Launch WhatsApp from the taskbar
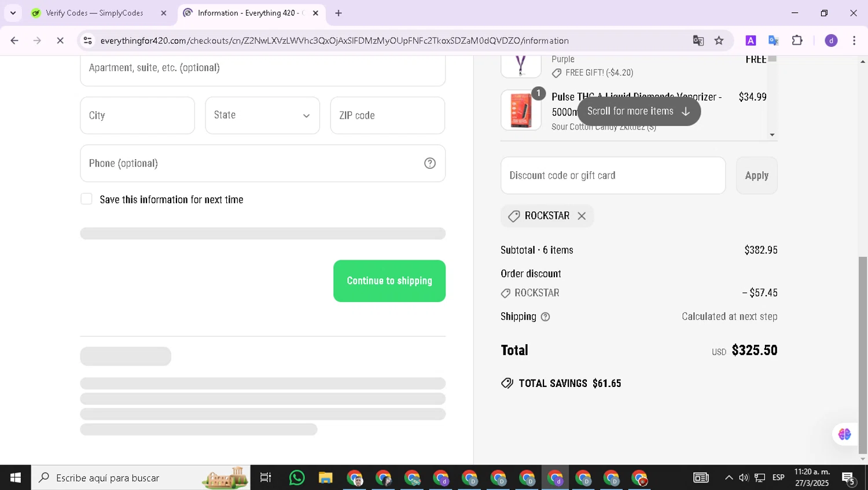 (297, 478)
